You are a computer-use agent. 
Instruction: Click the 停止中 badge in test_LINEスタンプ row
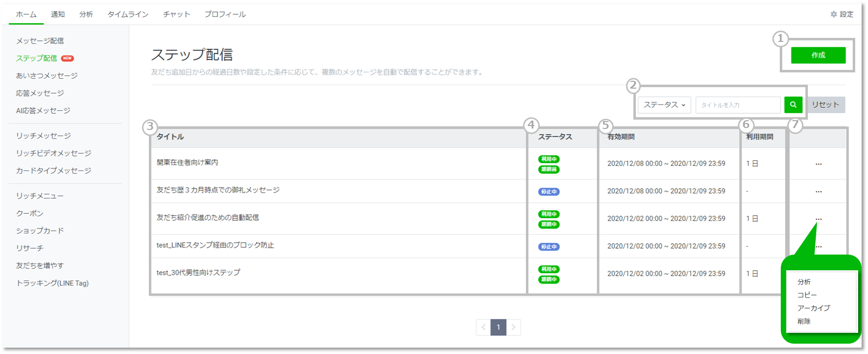pos(549,247)
